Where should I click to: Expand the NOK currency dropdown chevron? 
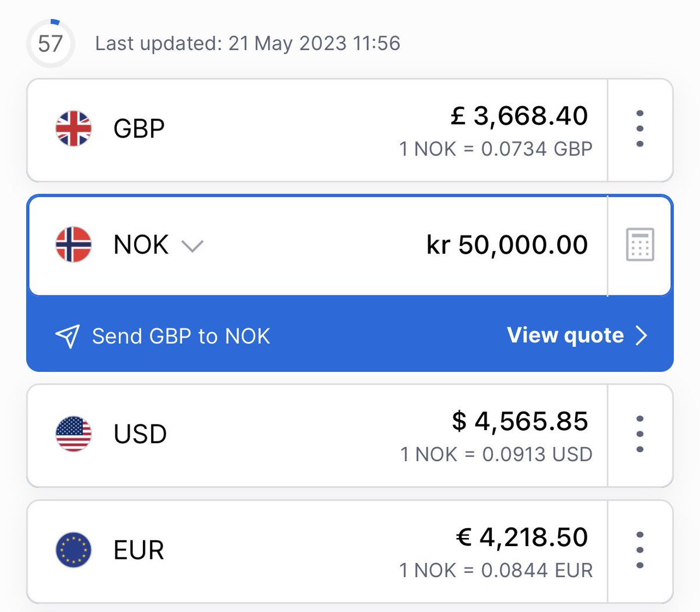pos(192,245)
